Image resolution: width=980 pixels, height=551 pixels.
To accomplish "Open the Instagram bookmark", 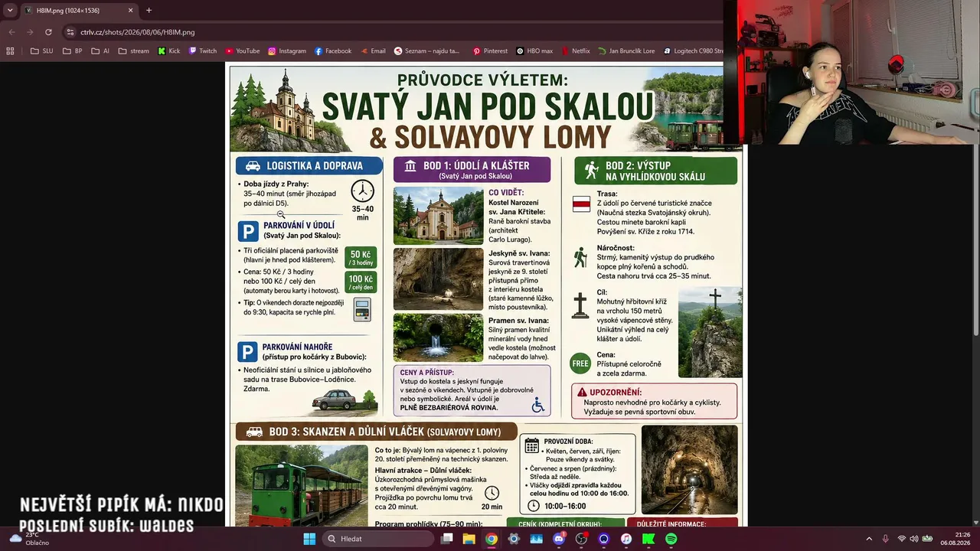I will [x=287, y=51].
